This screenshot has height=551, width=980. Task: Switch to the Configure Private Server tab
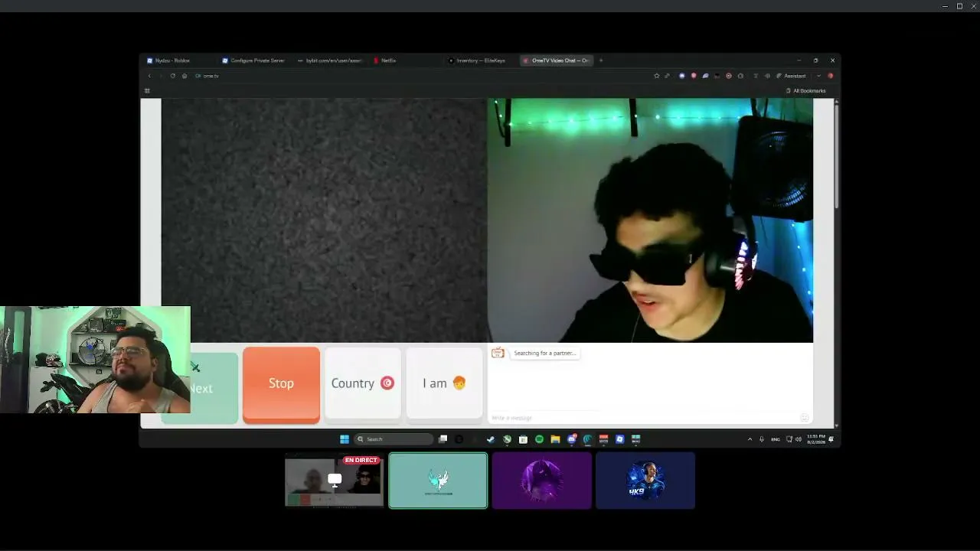[x=255, y=60]
